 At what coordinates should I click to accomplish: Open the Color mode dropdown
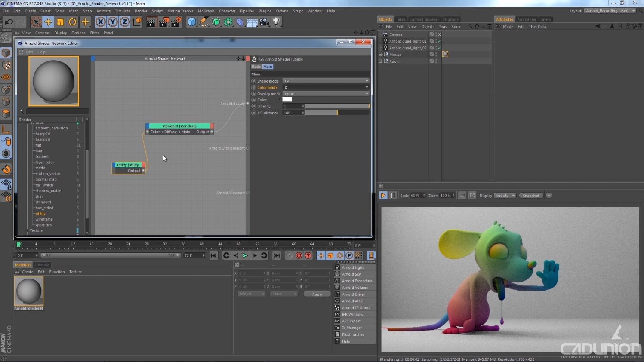tap(326, 87)
